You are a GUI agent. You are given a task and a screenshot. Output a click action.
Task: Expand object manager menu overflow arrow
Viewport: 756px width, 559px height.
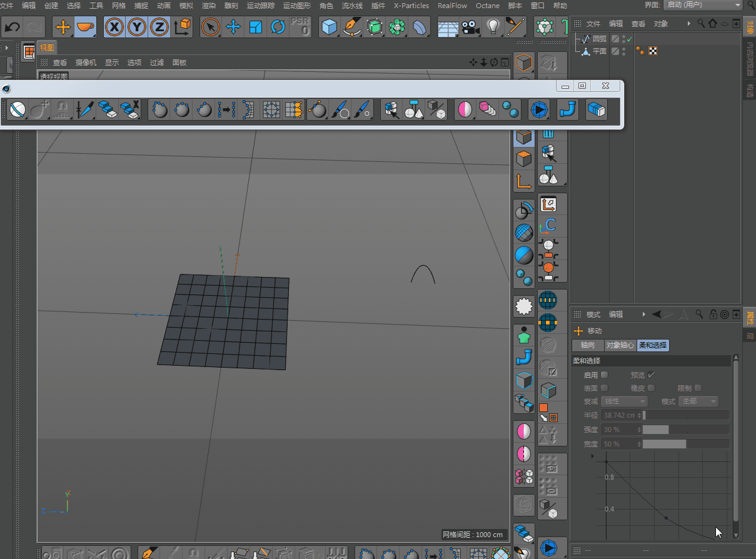pos(688,24)
